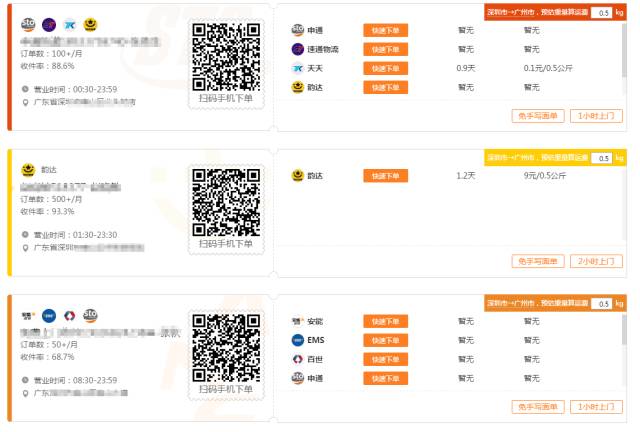Click the blue EMS logo in third card header
Image resolution: width=640 pixels, height=432 pixels.
(x=49, y=315)
